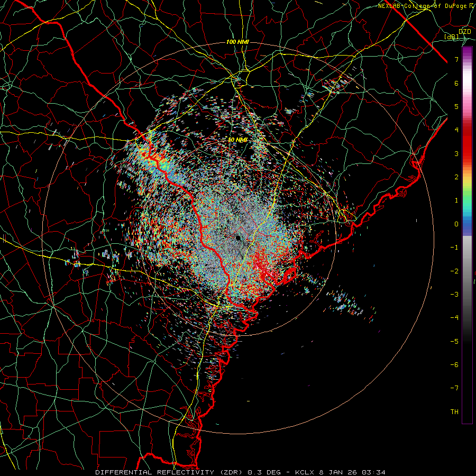The image size is (476, 476).
Task: Click the -6 dB value on the scale
Action: point(454,365)
